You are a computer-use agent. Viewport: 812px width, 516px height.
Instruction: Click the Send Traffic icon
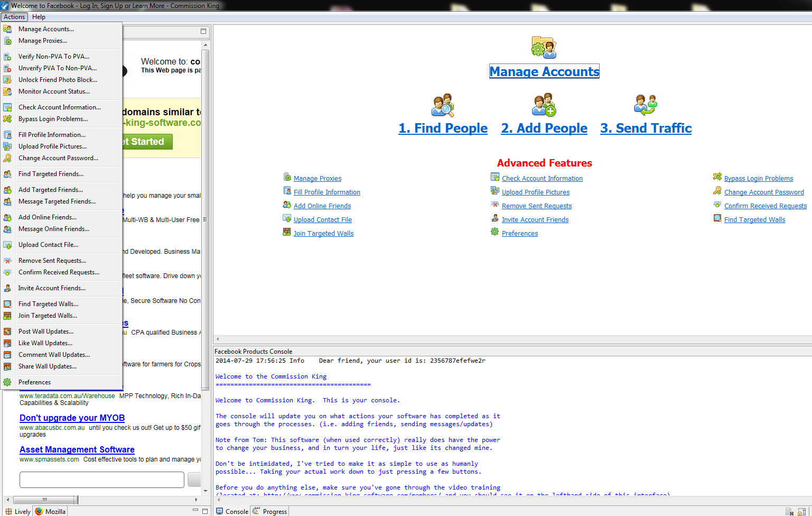pos(645,105)
